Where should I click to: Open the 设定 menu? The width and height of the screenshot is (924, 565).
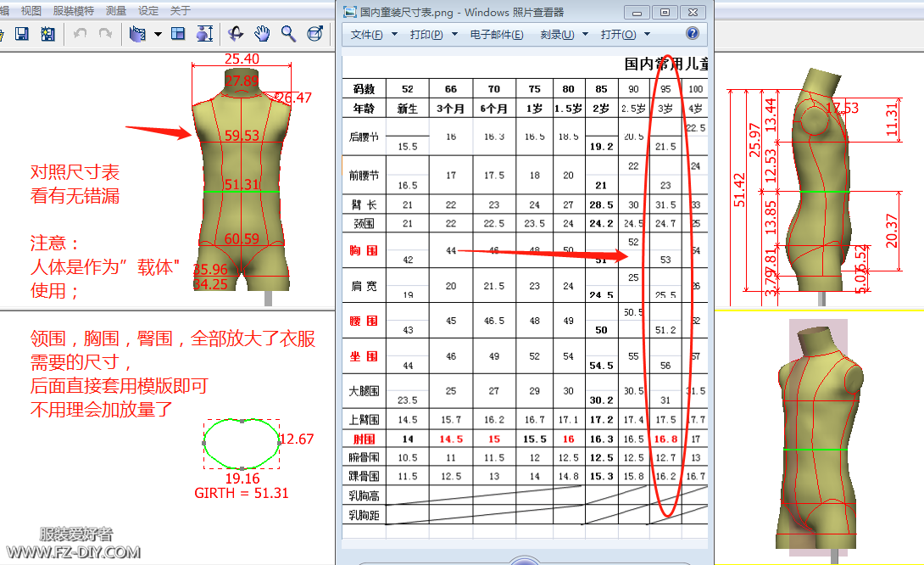tap(148, 11)
